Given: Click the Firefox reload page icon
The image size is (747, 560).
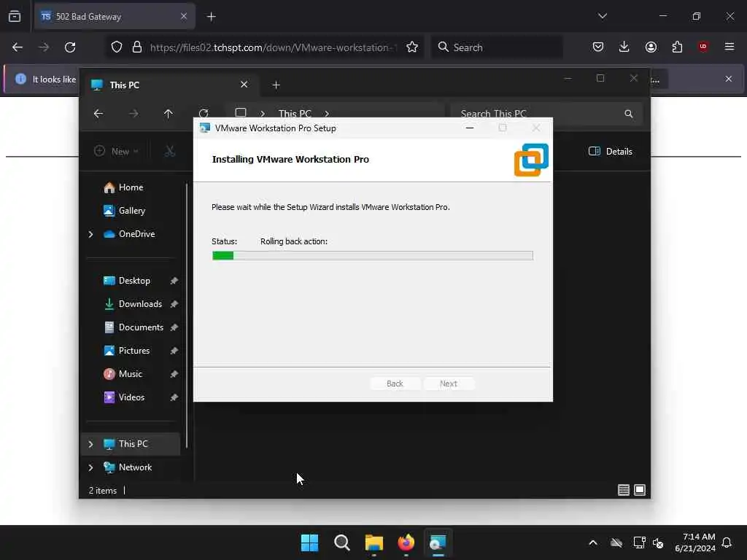Looking at the screenshot, I should 70,47.
